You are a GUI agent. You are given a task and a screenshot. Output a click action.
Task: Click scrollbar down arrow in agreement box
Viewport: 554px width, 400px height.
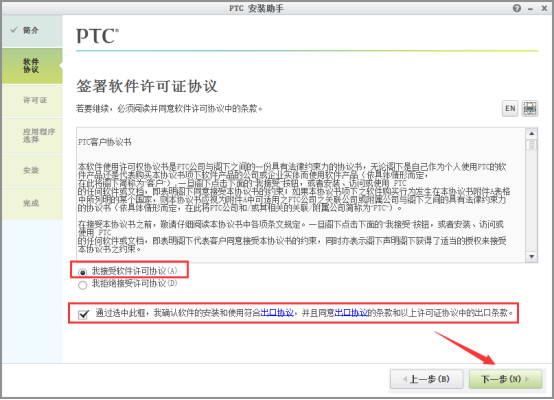point(531,257)
